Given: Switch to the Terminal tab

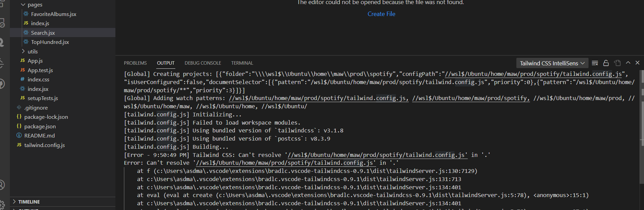Looking at the screenshot, I should pos(242,63).
